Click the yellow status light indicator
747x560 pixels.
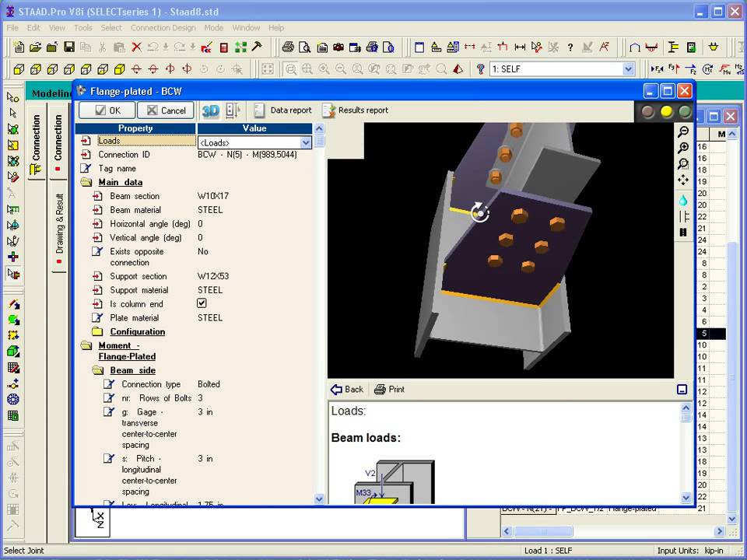[666, 111]
